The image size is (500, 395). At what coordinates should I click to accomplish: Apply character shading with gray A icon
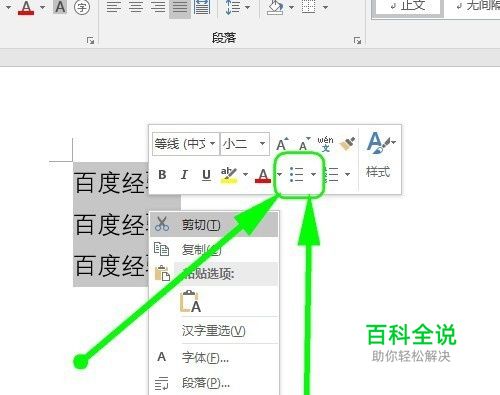[60, 7]
